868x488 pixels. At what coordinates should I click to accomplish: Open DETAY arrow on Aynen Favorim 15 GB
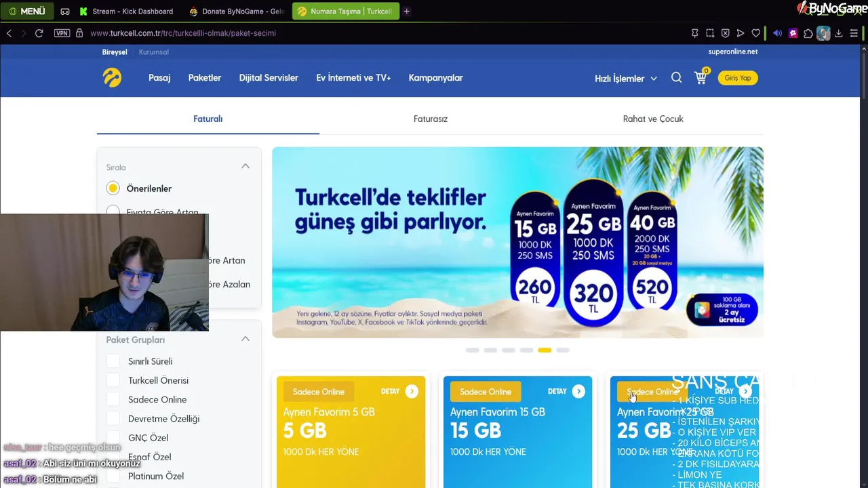[x=578, y=391]
